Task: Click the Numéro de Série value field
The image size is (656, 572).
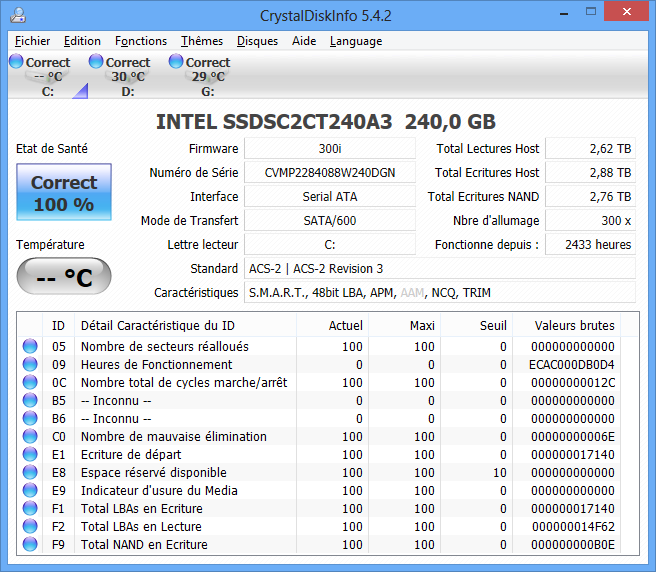Action: [329, 173]
